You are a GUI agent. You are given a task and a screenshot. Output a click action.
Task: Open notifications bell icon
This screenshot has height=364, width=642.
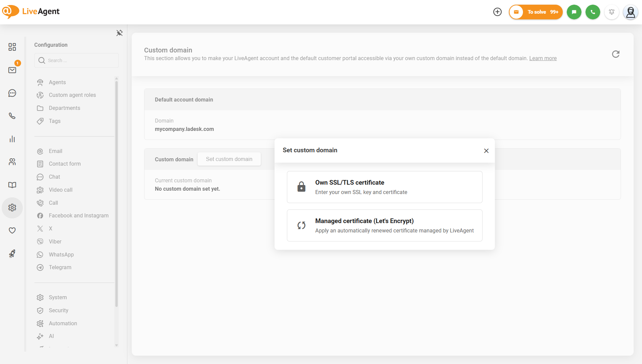[x=612, y=12]
